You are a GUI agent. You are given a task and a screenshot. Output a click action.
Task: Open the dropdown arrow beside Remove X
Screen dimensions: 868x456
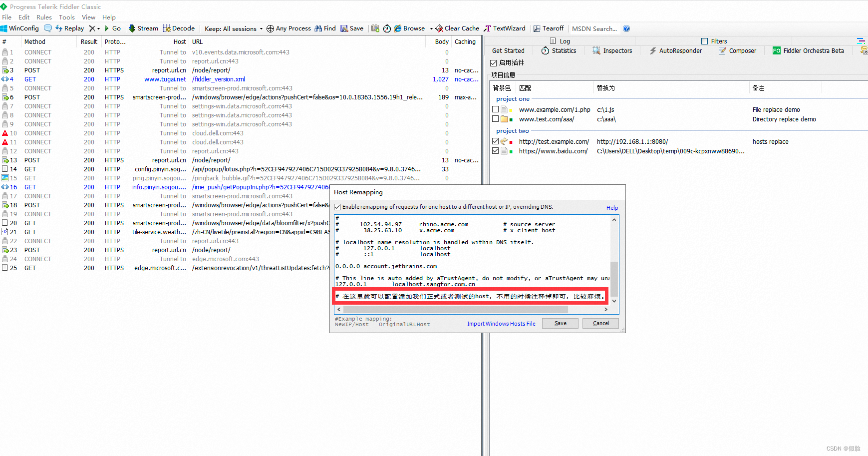[98, 29]
